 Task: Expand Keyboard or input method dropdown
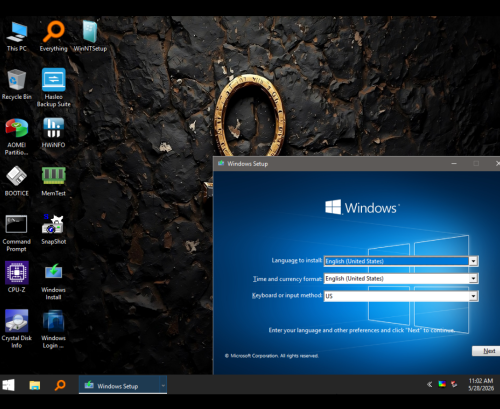(x=473, y=296)
